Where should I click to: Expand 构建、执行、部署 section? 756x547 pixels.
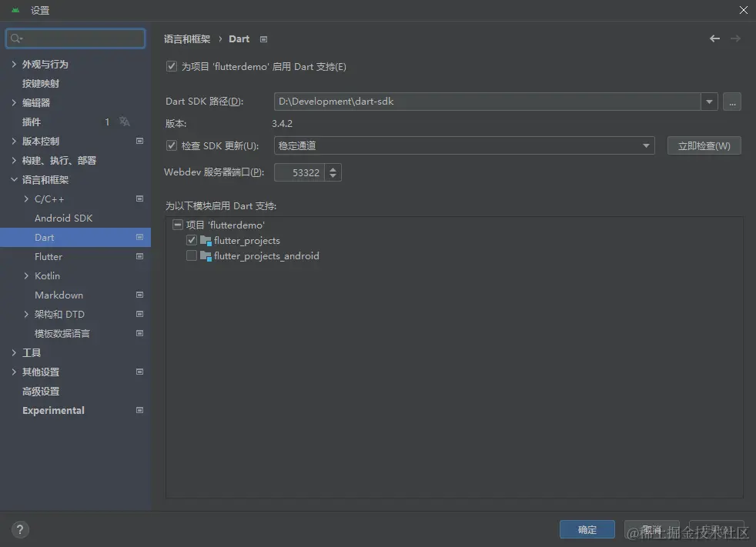(x=14, y=161)
